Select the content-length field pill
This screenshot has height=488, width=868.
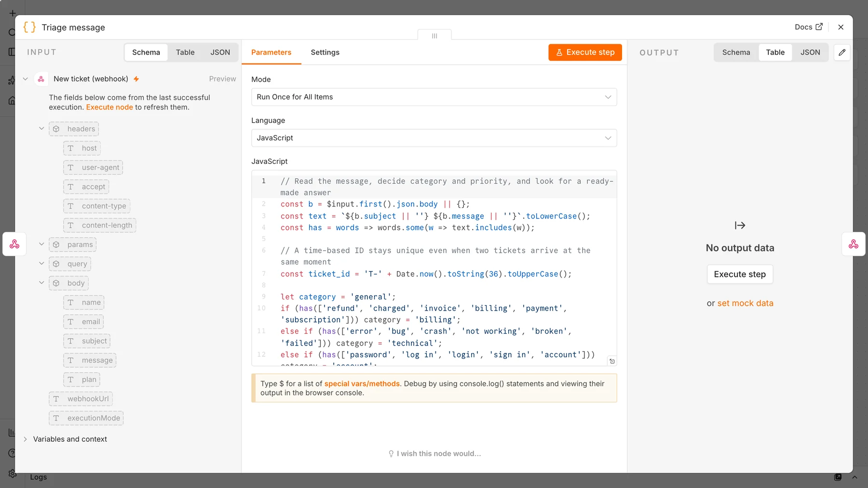pyautogui.click(x=100, y=225)
